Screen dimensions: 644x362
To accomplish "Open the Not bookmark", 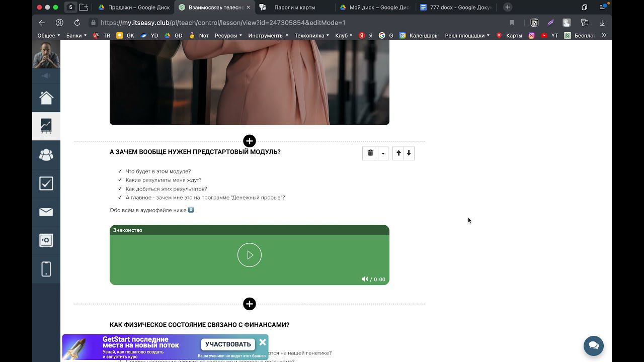I will 199,36.
